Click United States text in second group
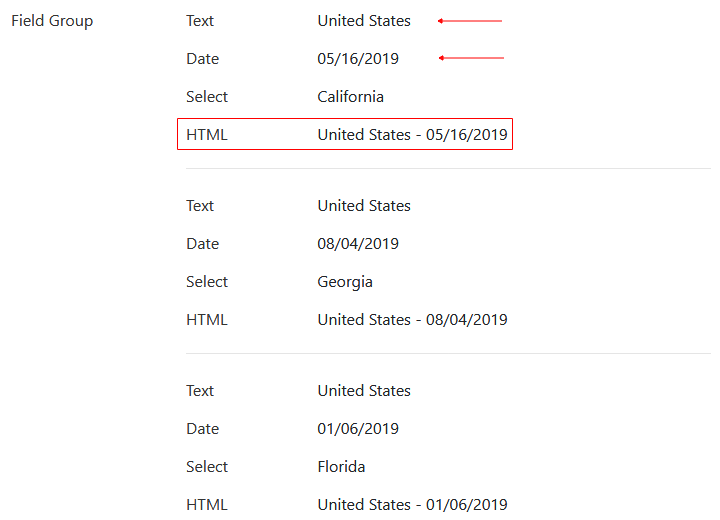Viewport: 720px width, 520px height. [x=364, y=206]
